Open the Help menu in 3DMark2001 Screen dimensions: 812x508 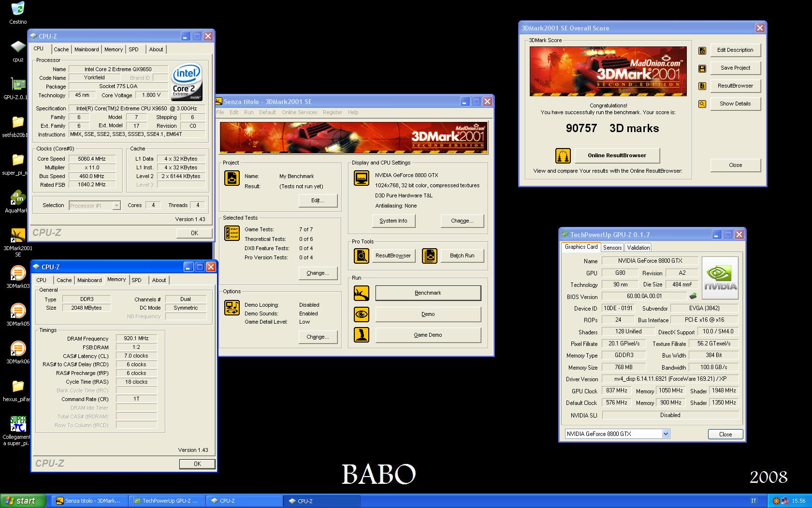(353, 112)
